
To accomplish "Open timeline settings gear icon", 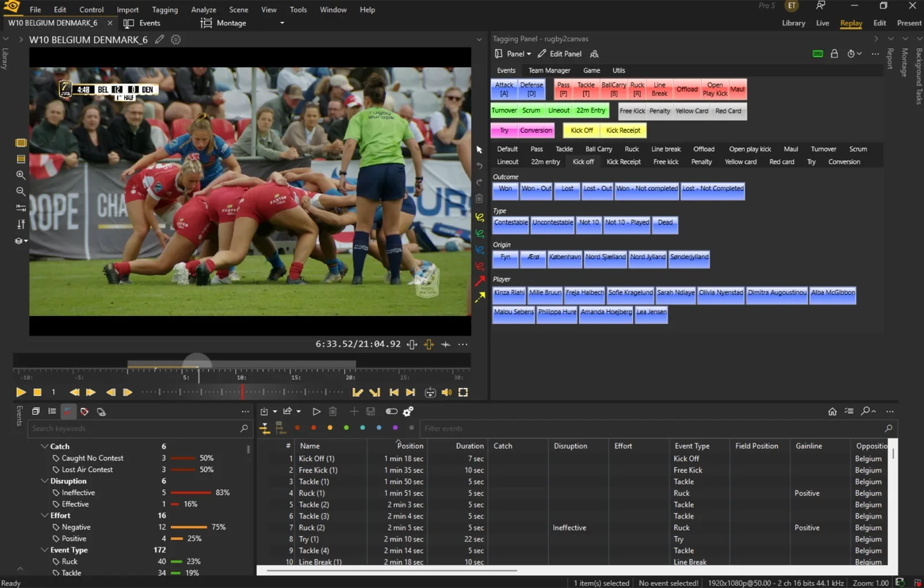I will [176, 40].
